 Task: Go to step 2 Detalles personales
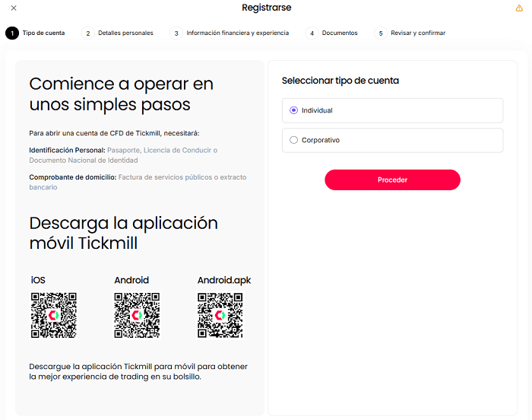117,33
